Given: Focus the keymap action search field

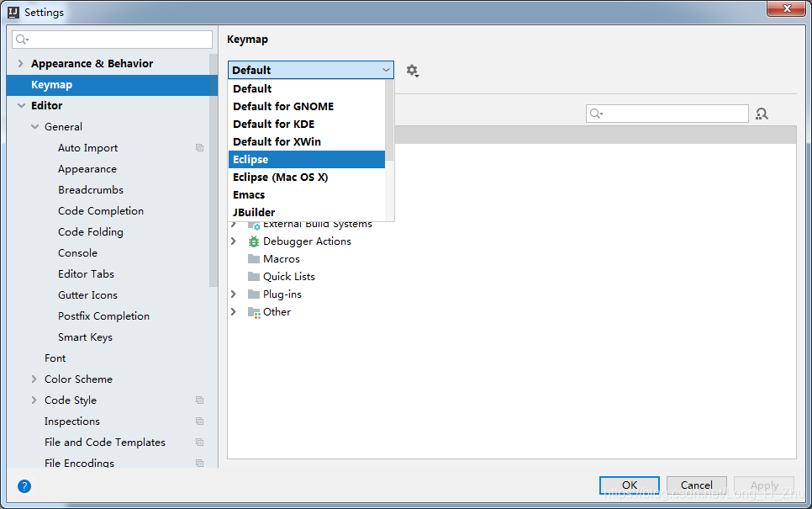Looking at the screenshot, I should pos(667,114).
